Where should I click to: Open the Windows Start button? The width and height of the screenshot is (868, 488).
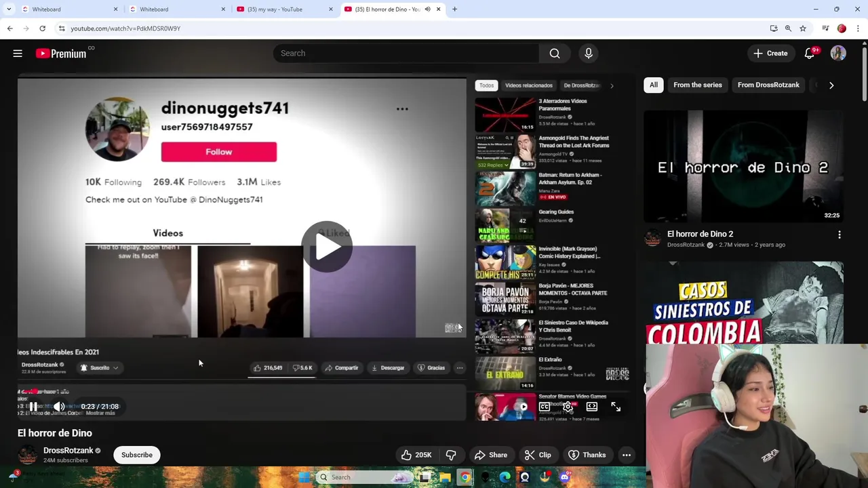(304, 477)
